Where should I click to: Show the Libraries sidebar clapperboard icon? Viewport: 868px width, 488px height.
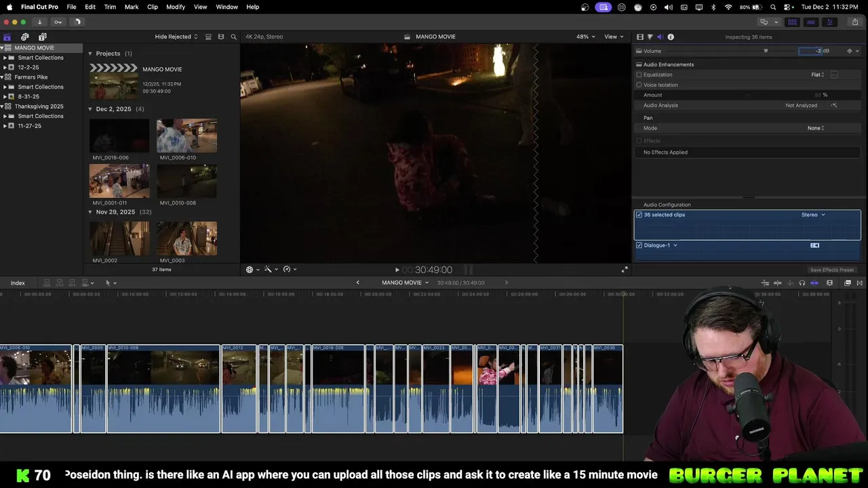pyautogui.click(x=7, y=37)
